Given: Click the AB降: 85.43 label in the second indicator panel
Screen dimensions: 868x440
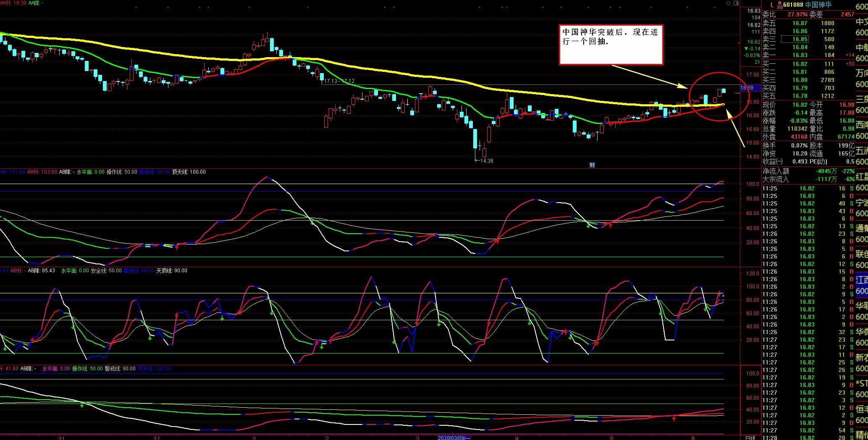Looking at the screenshot, I should tap(42, 271).
